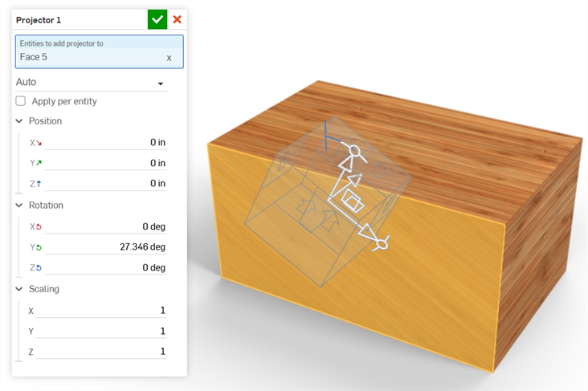Remove Face 5 from entity selection
Viewport: 588px width, 391px height.
coord(169,58)
